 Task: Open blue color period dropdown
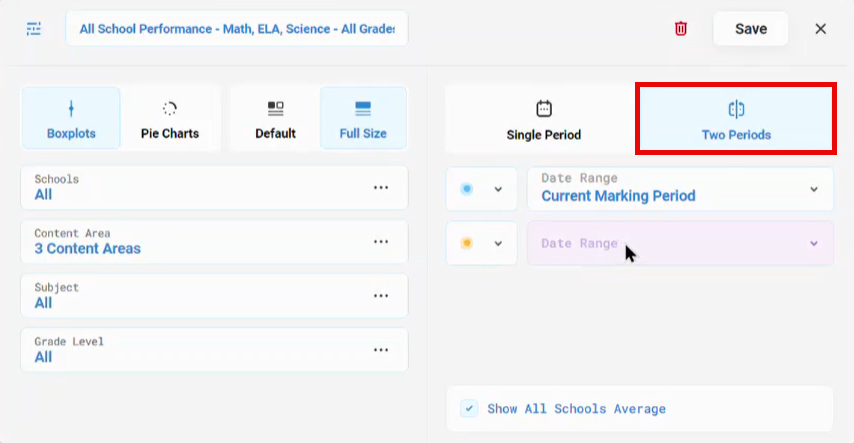click(x=481, y=189)
